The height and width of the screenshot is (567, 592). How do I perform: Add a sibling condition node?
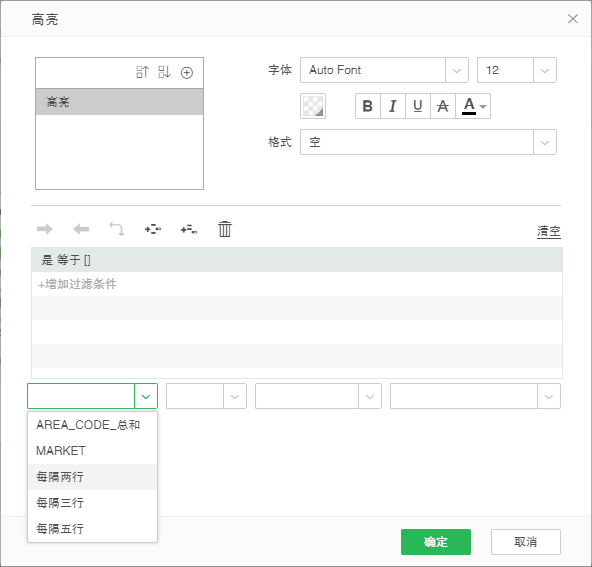pos(153,229)
